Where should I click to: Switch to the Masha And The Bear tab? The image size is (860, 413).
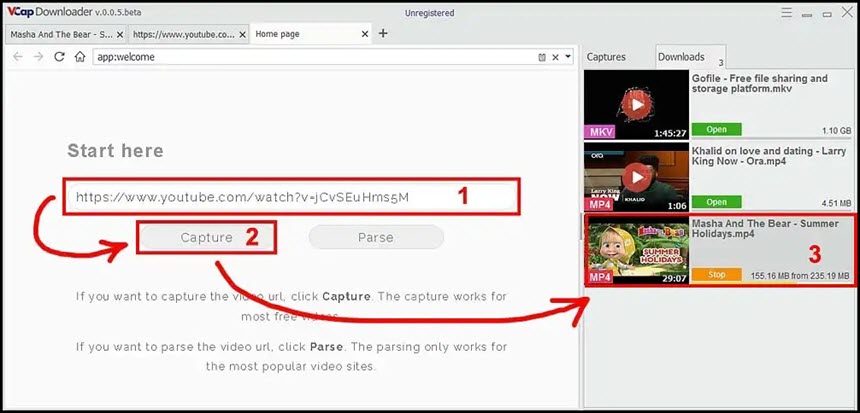point(61,34)
